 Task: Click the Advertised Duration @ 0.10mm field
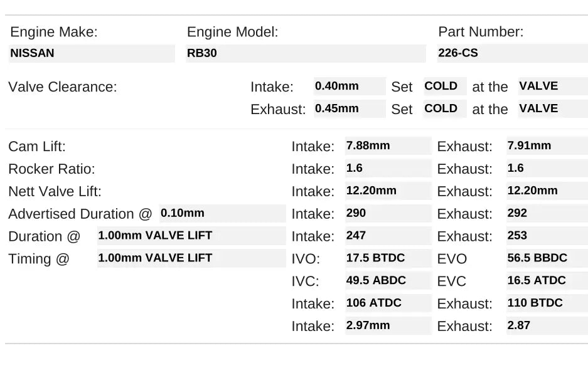point(222,213)
